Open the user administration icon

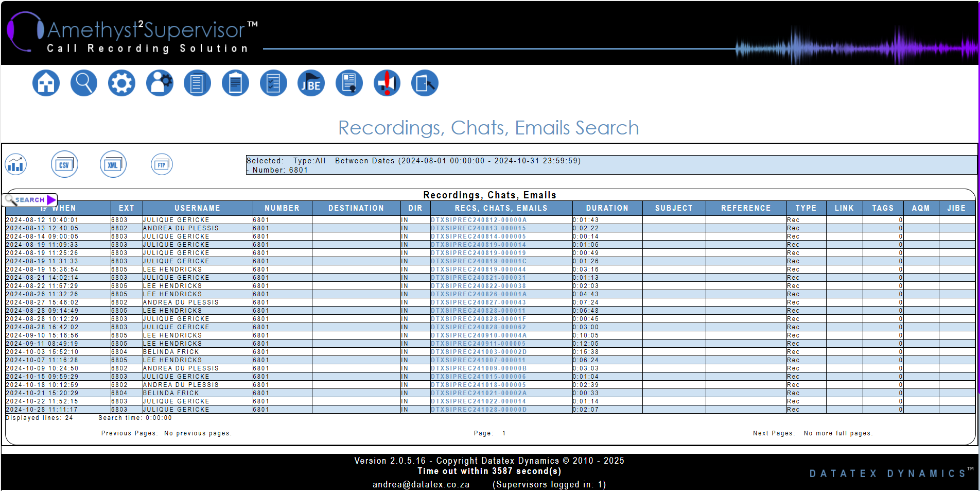[x=160, y=83]
